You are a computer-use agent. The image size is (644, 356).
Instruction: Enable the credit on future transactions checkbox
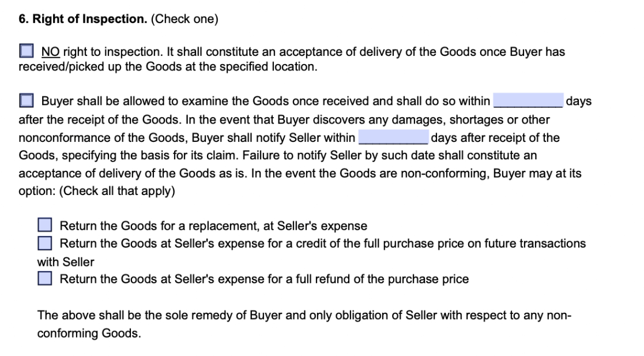45,243
